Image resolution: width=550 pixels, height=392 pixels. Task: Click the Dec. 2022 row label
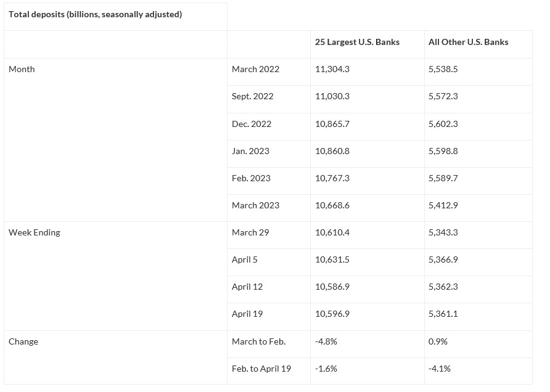(251, 124)
